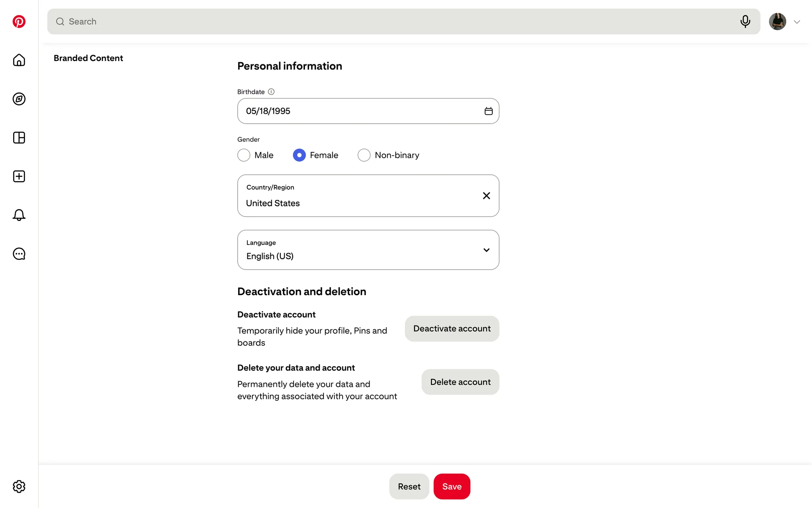The width and height of the screenshot is (812, 508).
Task: Start voice search with microphone icon
Action: 745,22
